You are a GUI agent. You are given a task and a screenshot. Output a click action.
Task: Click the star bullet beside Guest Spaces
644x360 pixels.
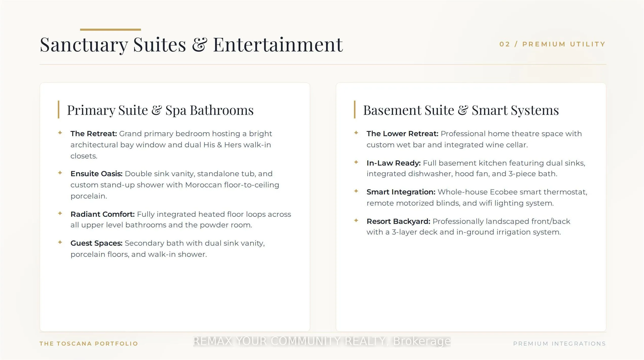60,242
